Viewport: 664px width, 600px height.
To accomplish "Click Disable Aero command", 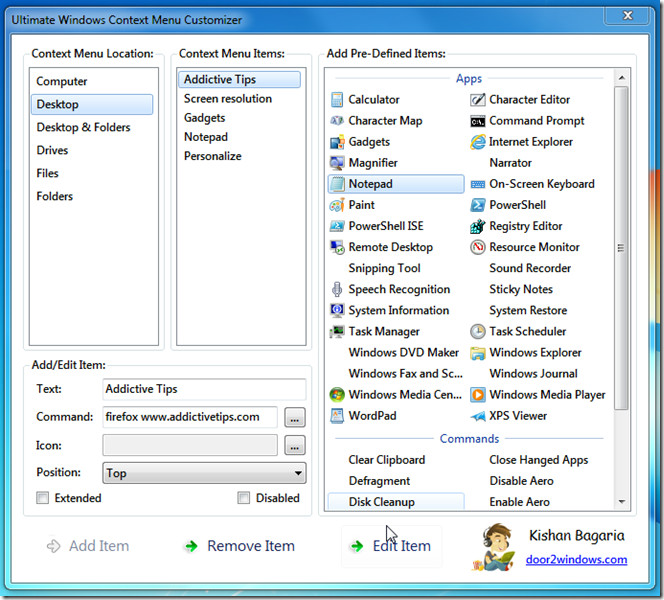I will tap(521, 481).
